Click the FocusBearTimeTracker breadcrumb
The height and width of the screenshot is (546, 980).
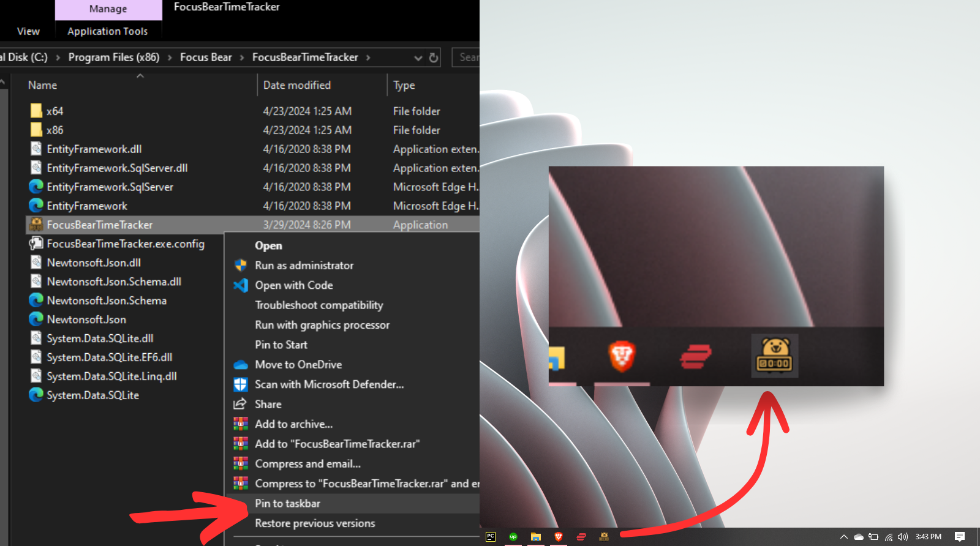point(305,57)
